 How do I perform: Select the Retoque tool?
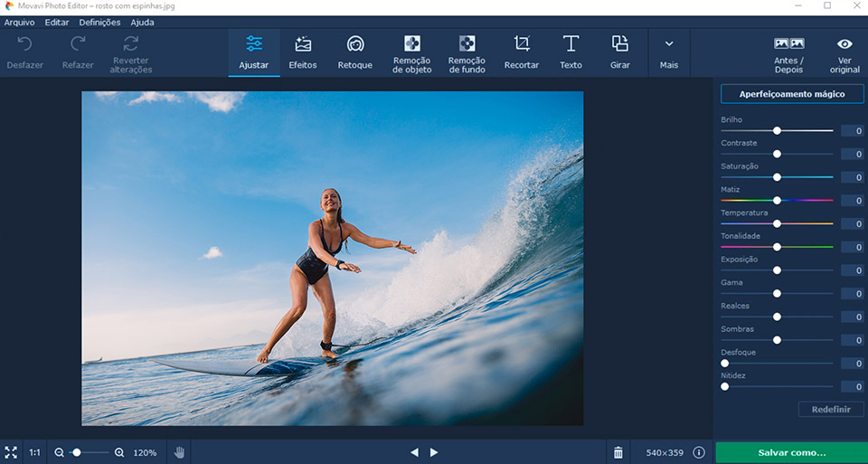354,52
